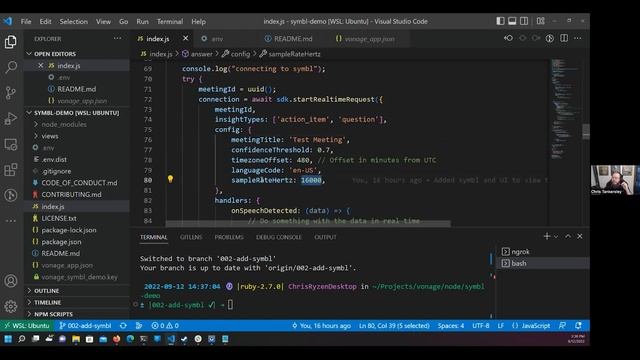Select the bash terminal
This screenshot has width=640, height=360.
click(542, 264)
